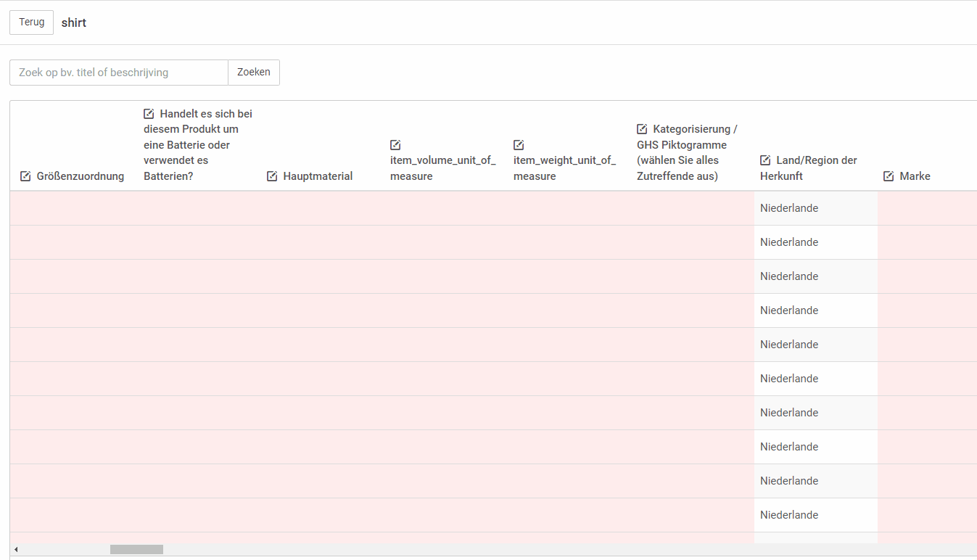Click edit icon above item_volume_unit_of_measure

pos(395,145)
